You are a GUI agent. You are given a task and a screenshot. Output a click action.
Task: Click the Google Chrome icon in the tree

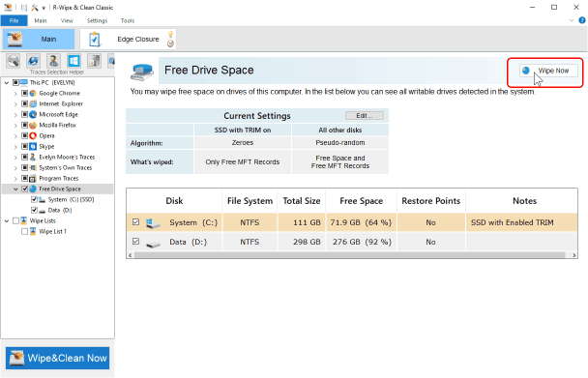(x=33, y=93)
